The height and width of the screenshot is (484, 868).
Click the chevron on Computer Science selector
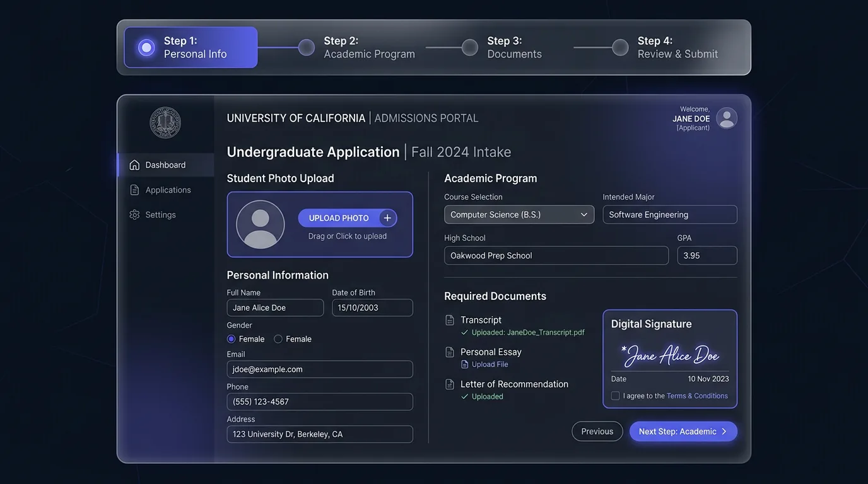pyautogui.click(x=584, y=214)
